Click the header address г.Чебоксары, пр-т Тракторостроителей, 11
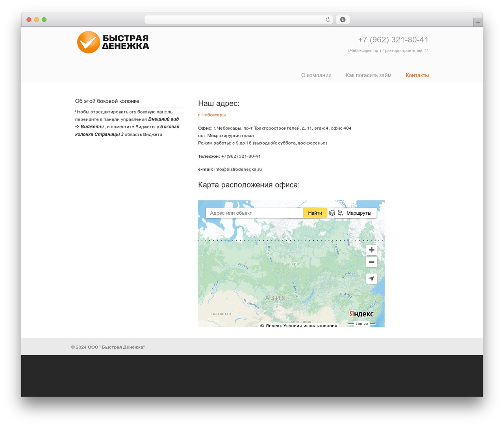This screenshot has height=427, width=504. pos(388,50)
